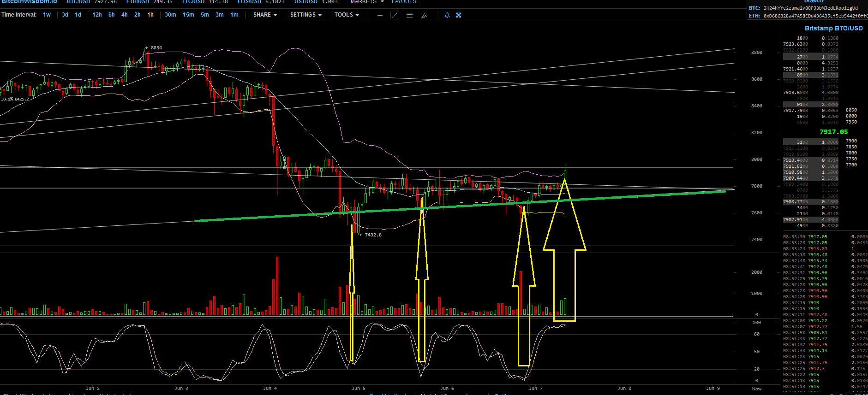Click the BTC donation address
This screenshot has width=868, height=395.
[x=811, y=8]
